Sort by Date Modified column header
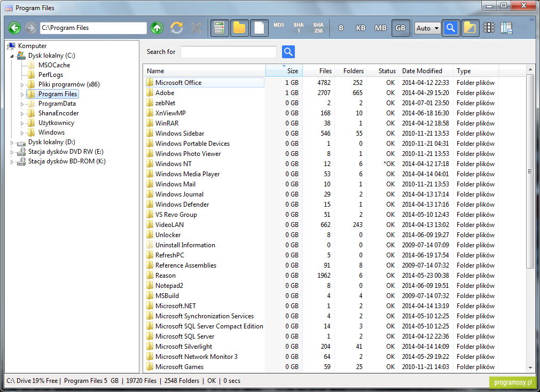The image size is (540, 392). pos(426,70)
